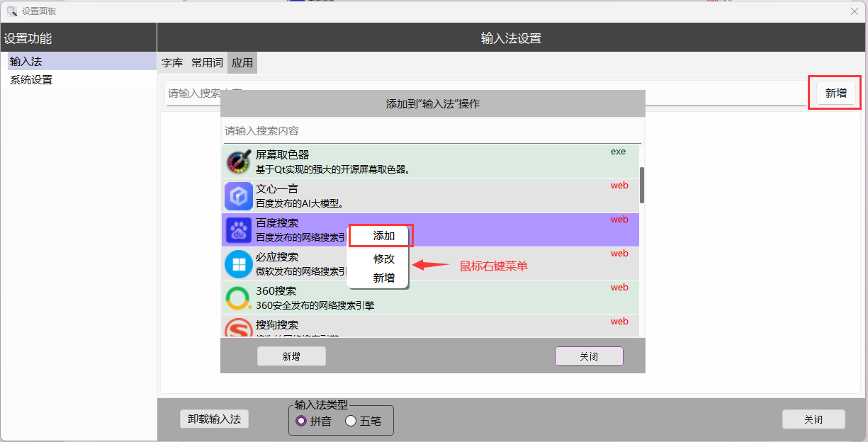Focus the main 应用 search field behind the dialog
This screenshot has height=442, width=868.
(x=486, y=93)
